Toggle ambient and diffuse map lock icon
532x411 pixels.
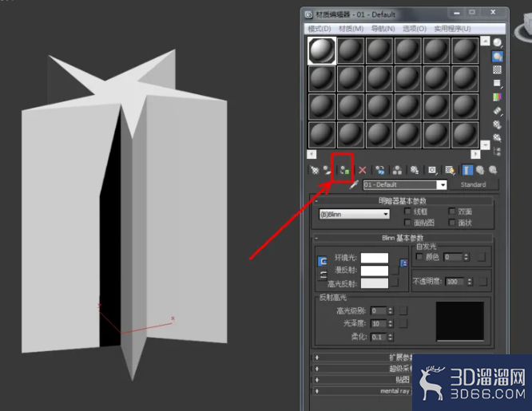tap(403, 263)
